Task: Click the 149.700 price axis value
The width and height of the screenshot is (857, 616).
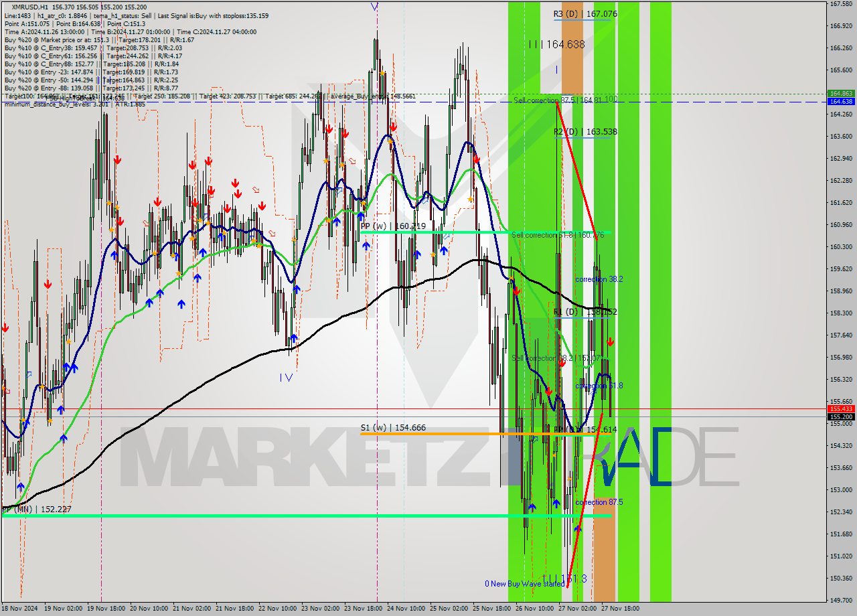Action: (841, 600)
